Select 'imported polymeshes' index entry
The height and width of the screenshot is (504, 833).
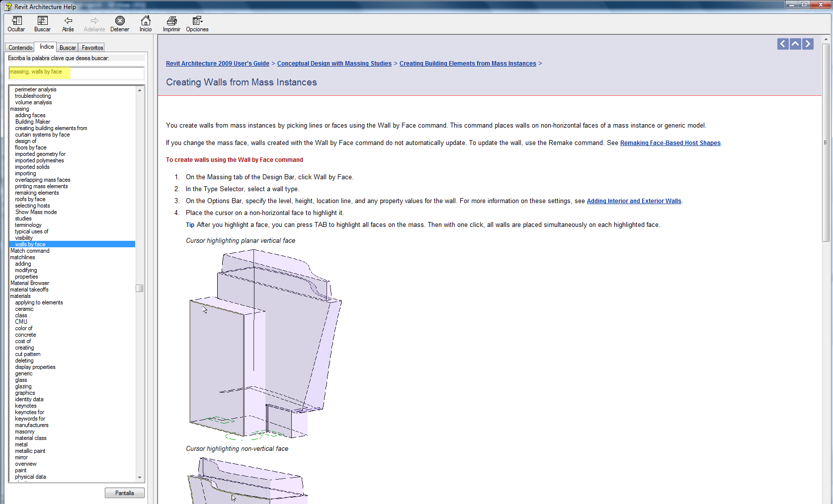tap(39, 160)
